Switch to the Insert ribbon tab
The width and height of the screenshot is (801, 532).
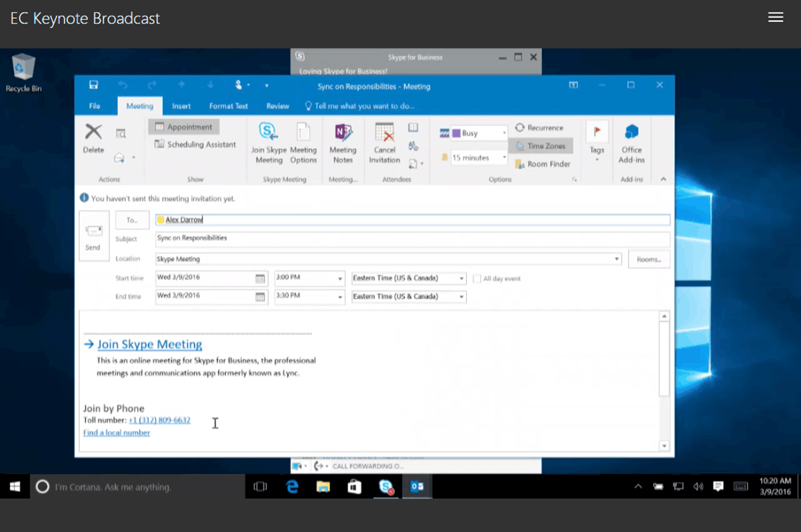coord(181,106)
